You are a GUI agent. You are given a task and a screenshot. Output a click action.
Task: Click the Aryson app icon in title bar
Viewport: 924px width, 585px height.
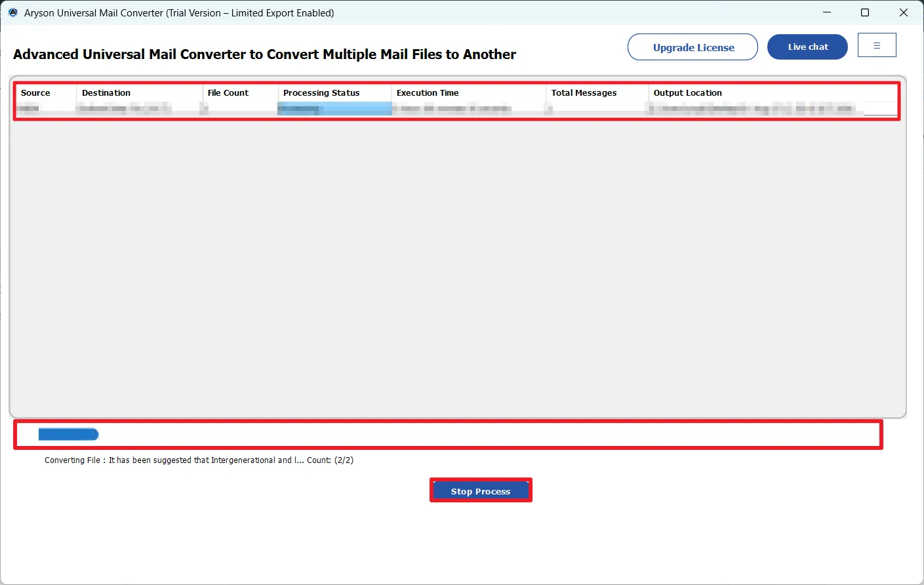pos(12,12)
